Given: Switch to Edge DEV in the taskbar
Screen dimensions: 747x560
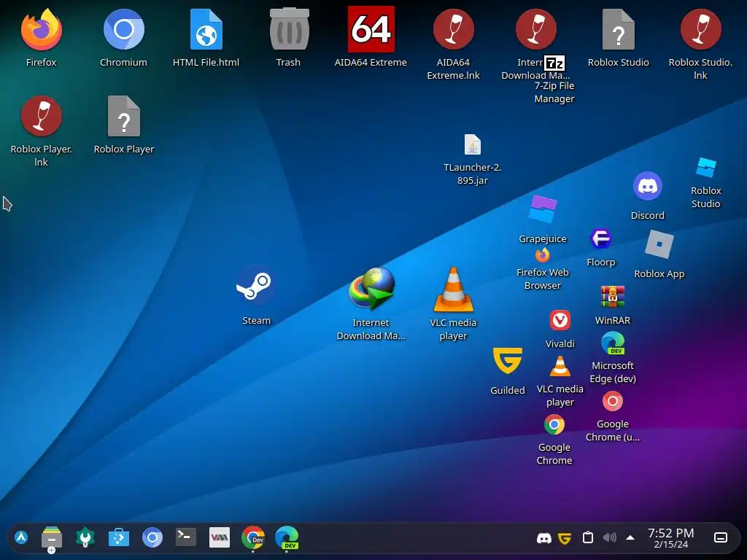Looking at the screenshot, I should tap(287, 537).
